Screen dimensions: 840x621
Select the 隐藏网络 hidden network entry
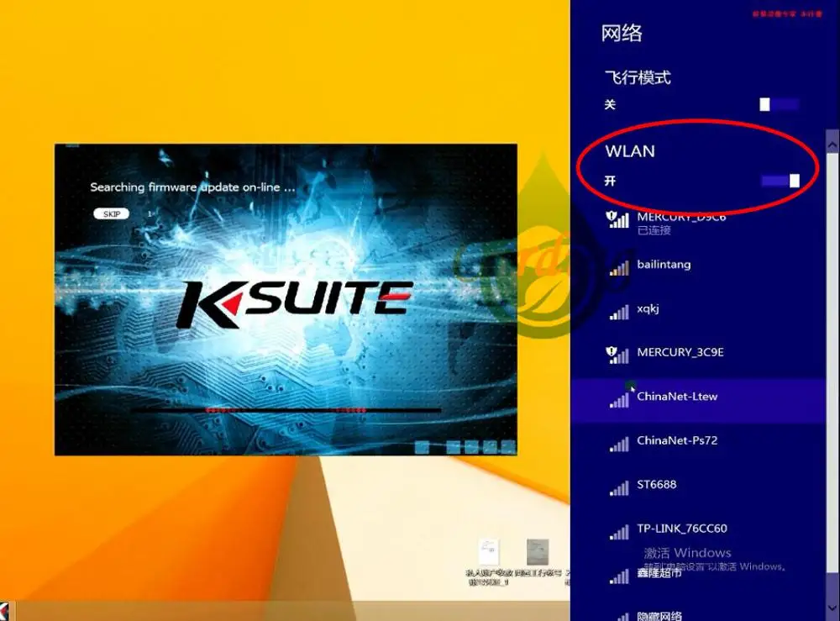[x=698, y=614]
